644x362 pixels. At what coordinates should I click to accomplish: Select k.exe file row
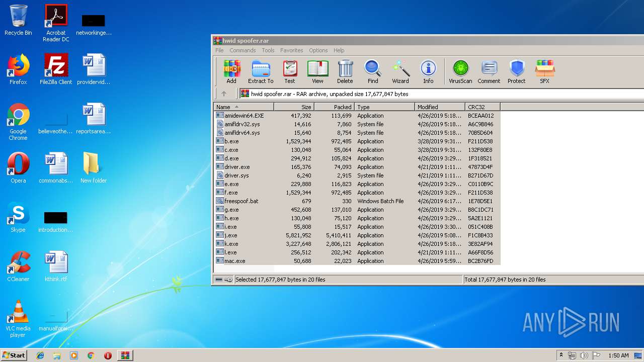tap(357, 244)
